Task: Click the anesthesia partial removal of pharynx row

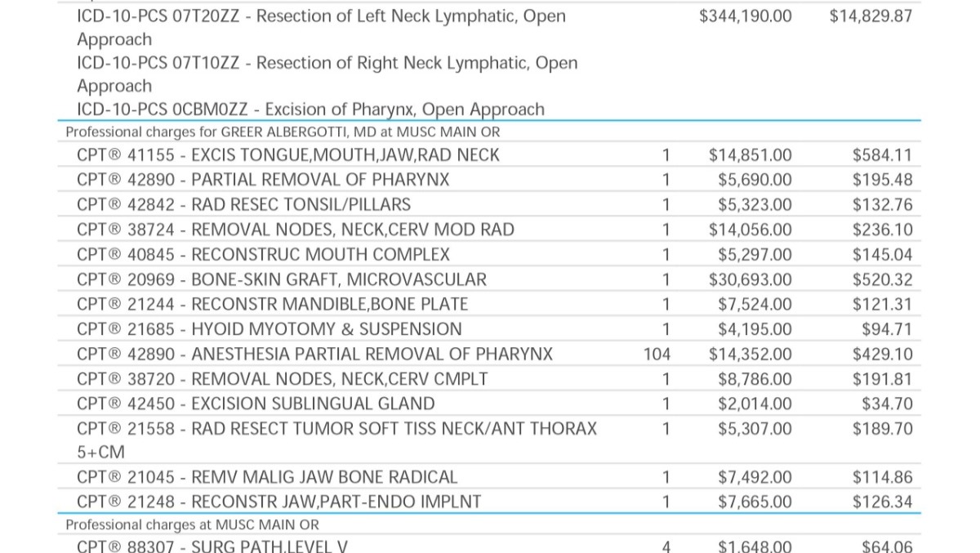Action: point(314,355)
